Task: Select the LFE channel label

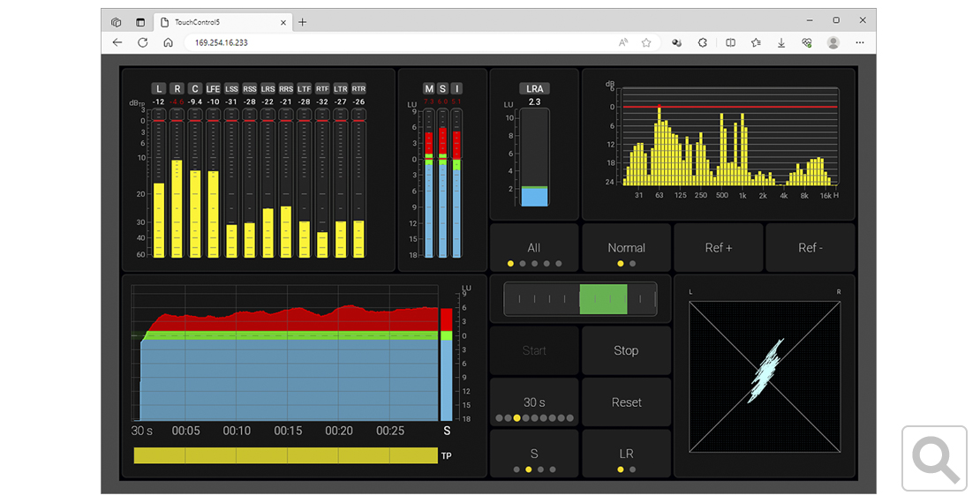Action: click(x=214, y=88)
